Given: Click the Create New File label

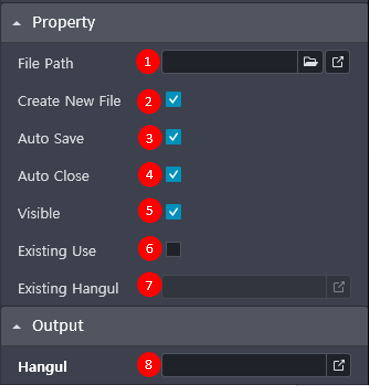Looking at the screenshot, I should (69, 101).
